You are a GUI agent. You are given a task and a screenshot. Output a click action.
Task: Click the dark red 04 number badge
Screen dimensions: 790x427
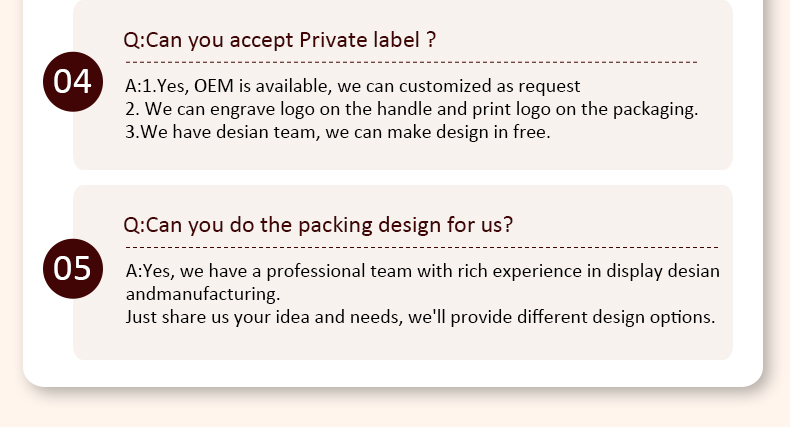pos(72,81)
